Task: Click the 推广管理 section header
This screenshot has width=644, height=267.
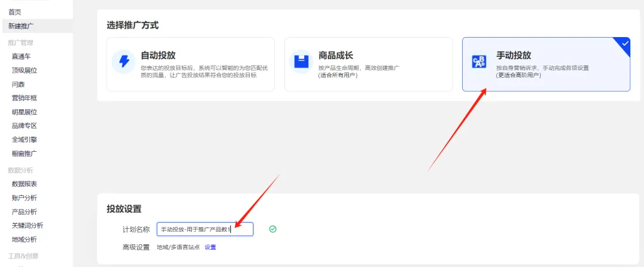Action: [x=20, y=42]
